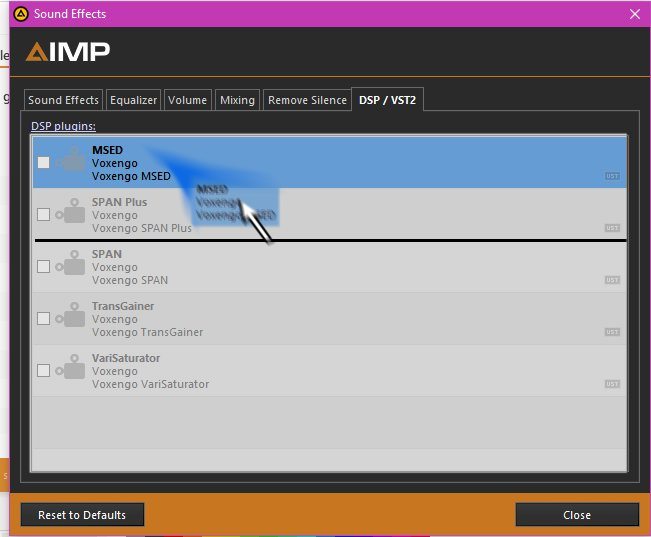Click the DSP plugins link label
This screenshot has width=651, height=537.
coord(64,126)
